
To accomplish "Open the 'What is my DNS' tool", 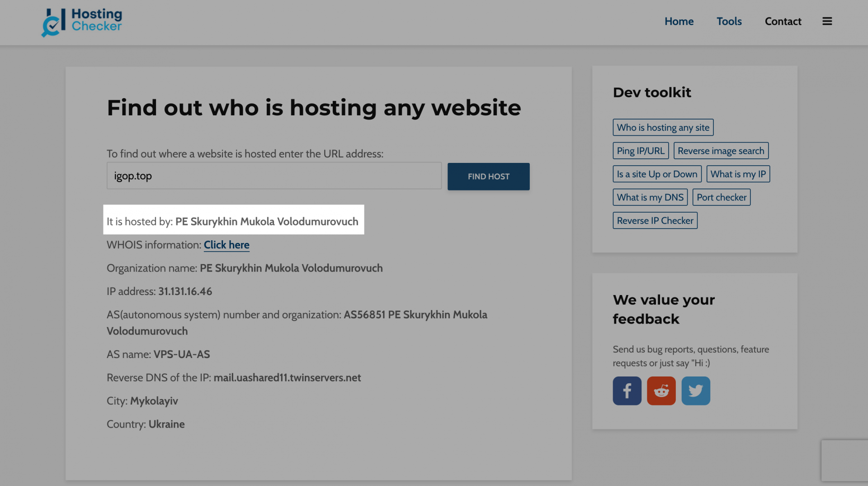I will tap(650, 197).
